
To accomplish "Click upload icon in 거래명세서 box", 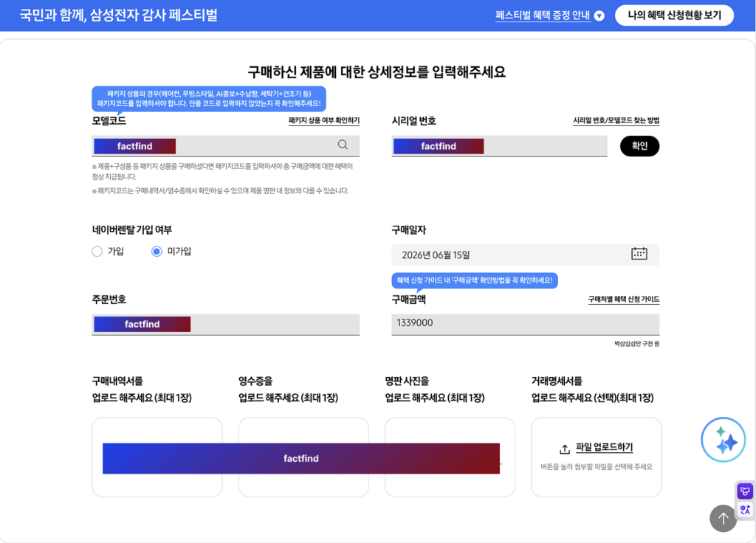I will [565, 449].
